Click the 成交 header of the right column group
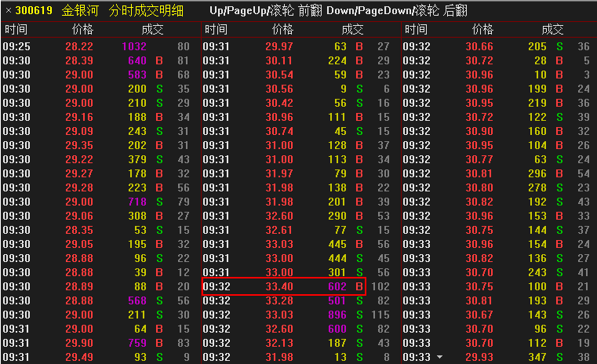597x364 pixels. point(552,29)
